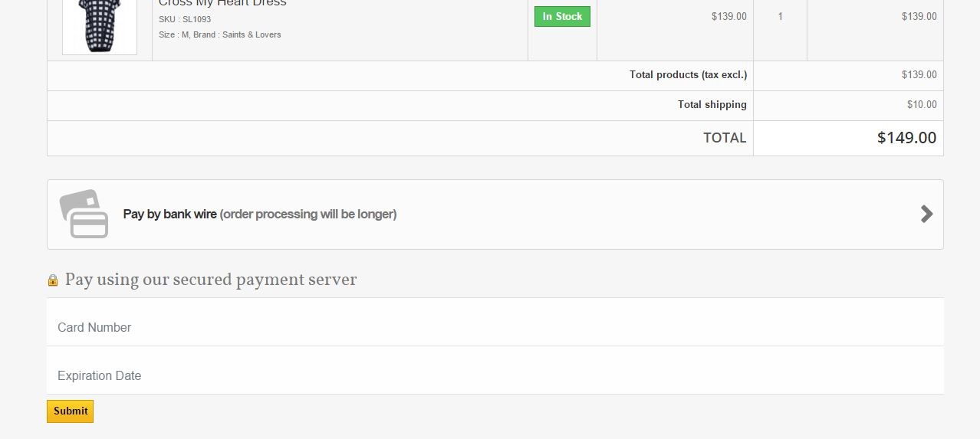Click the bank wire credit card icon

point(84,214)
